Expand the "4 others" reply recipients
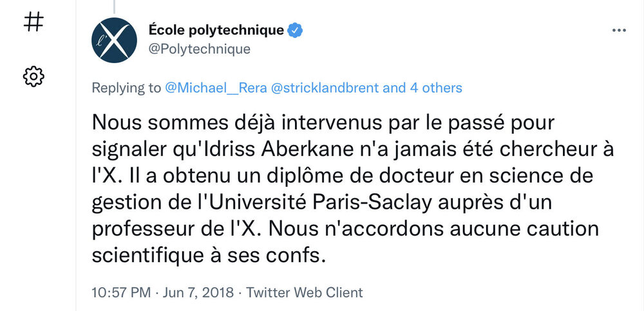This screenshot has width=644, height=311. pos(436,88)
